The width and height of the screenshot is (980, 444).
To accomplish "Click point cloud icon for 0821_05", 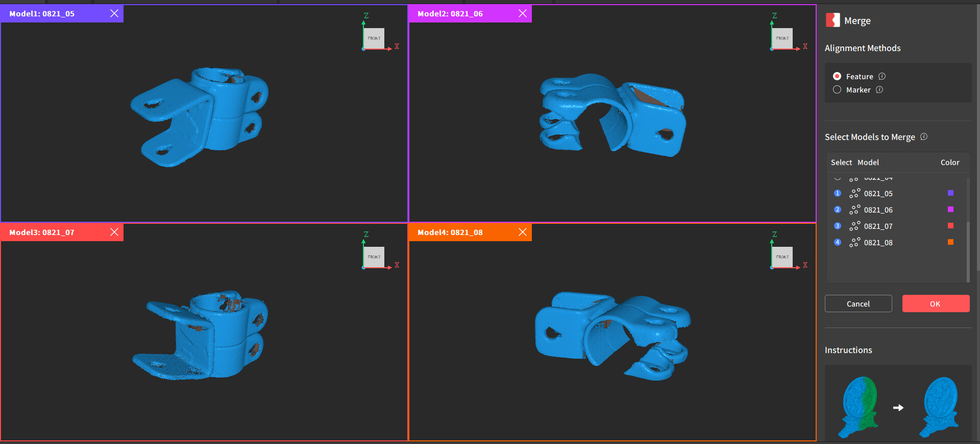I will click(x=854, y=194).
